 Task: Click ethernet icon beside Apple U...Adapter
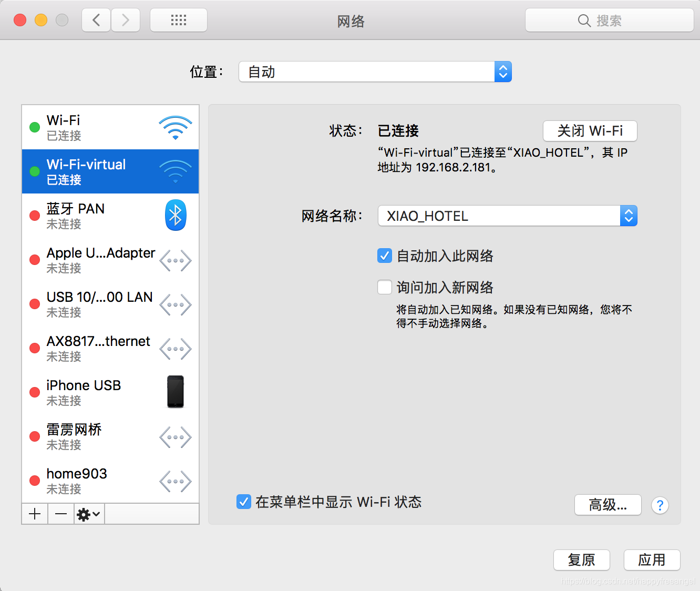(x=176, y=260)
